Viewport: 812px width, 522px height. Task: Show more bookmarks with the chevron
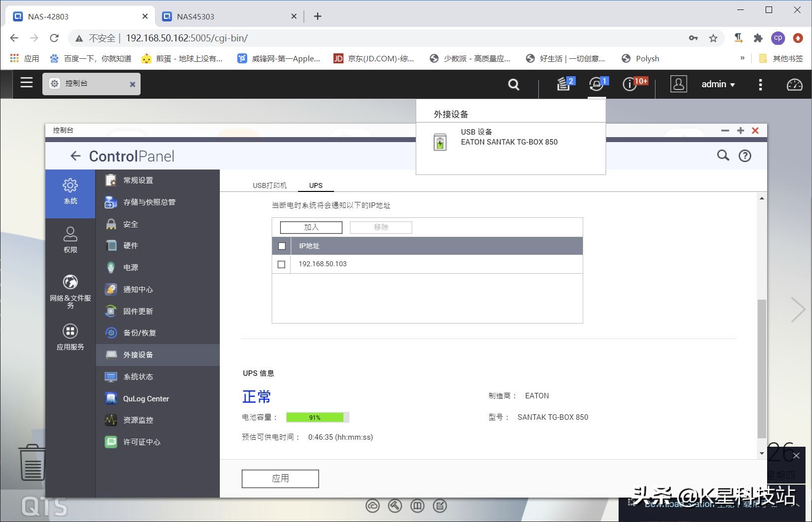pos(742,58)
